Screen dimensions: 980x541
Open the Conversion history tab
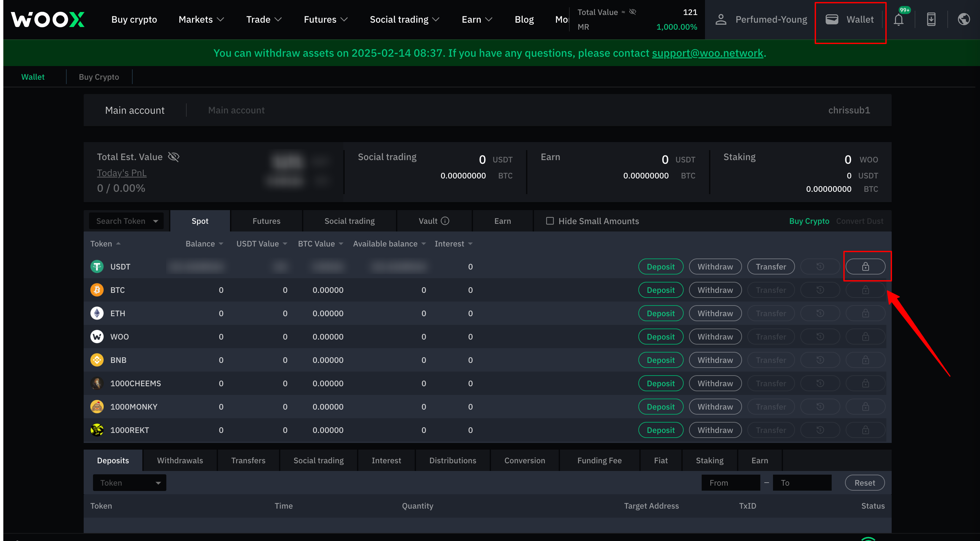tap(525, 460)
